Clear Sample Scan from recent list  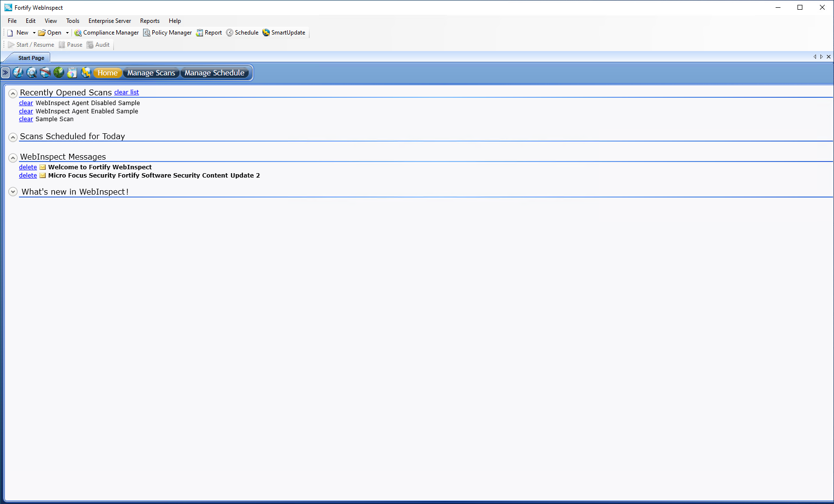pyautogui.click(x=26, y=119)
